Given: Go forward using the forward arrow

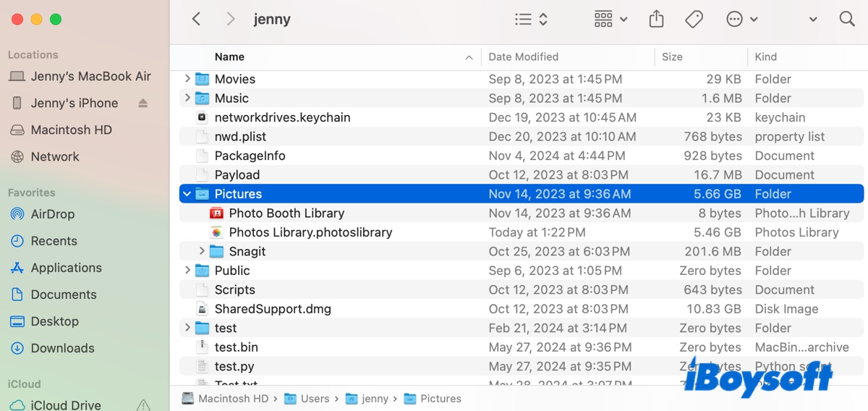Looking at the screenshot, I should pyautogui.click(x=231, y=20).
